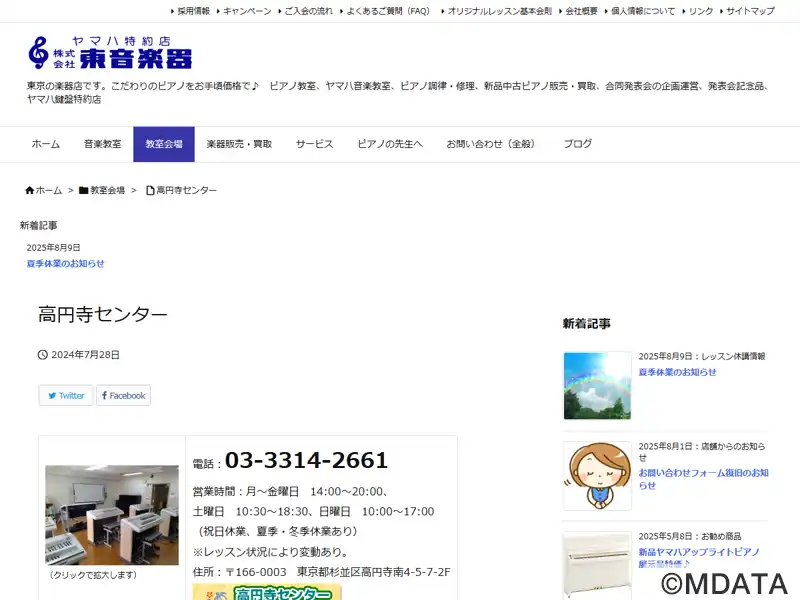Select the 教室会場 navigation tab
The width and height of the screenshot is (800, 600).
(164, 144)
